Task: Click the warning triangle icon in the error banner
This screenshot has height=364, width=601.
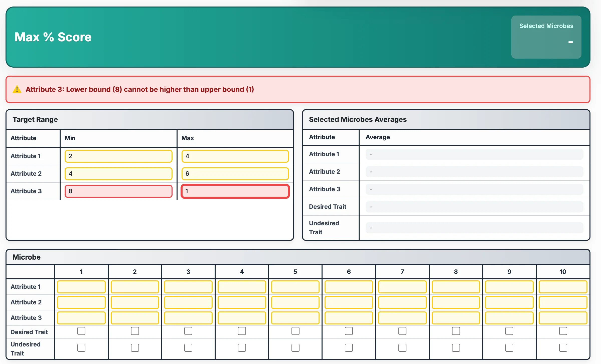Action: click(x=17, y=89)
